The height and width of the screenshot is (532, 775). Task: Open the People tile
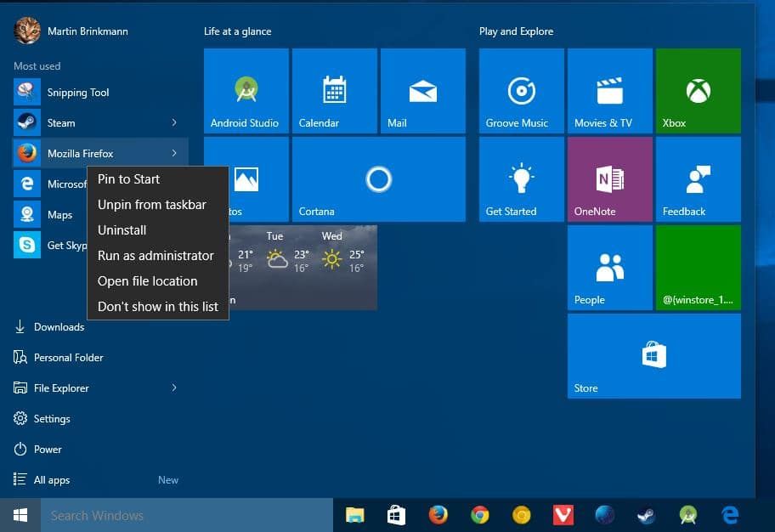point(610,268)
